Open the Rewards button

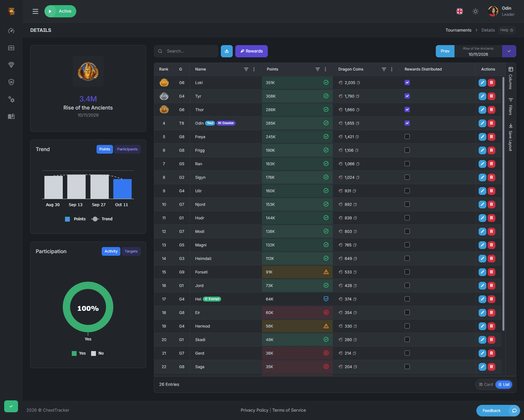click(251, 51)
